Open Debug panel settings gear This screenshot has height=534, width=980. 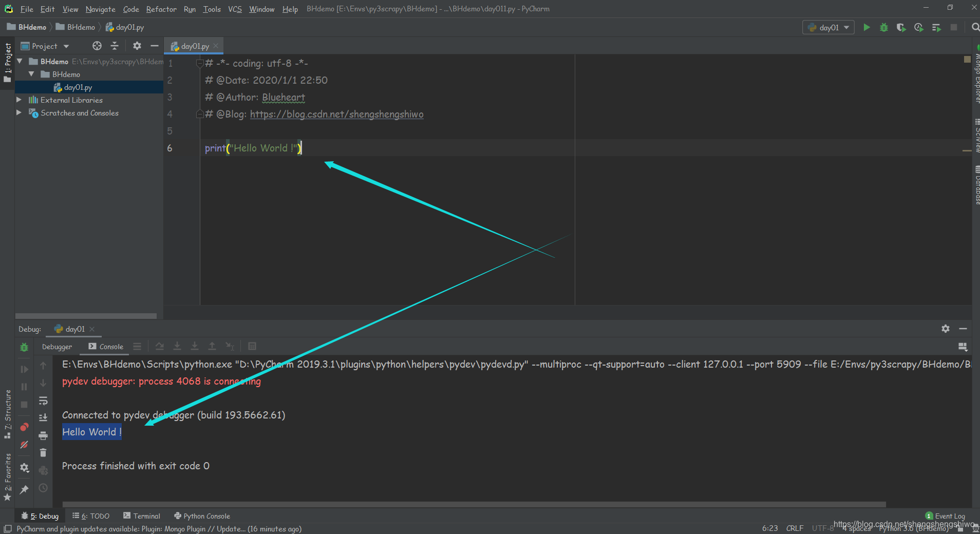click(x=946, y=329)
